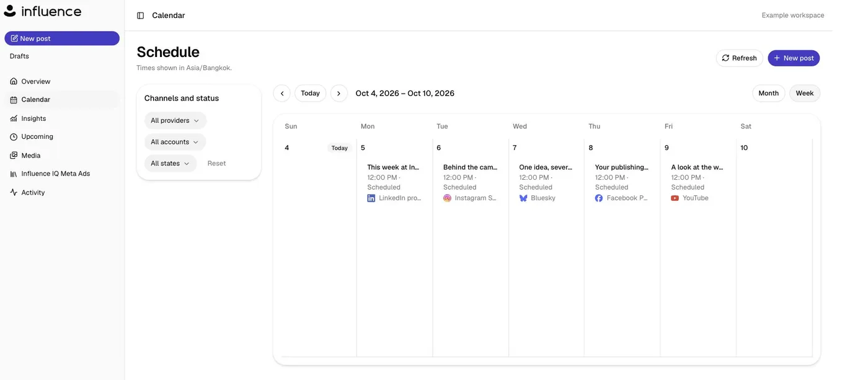Click the Bluesky icon on Wednesday's post
868x380 pixels.
(x=523, y=198)
